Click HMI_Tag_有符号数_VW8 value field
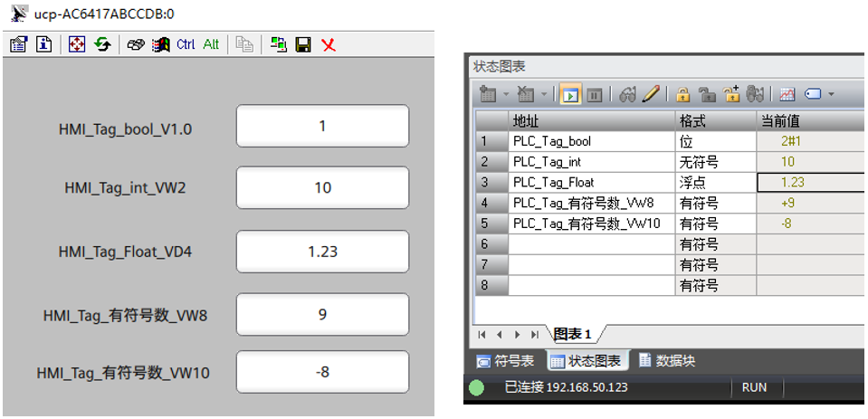The width and height of the screenshot is (868, 419). pos(323,314)
